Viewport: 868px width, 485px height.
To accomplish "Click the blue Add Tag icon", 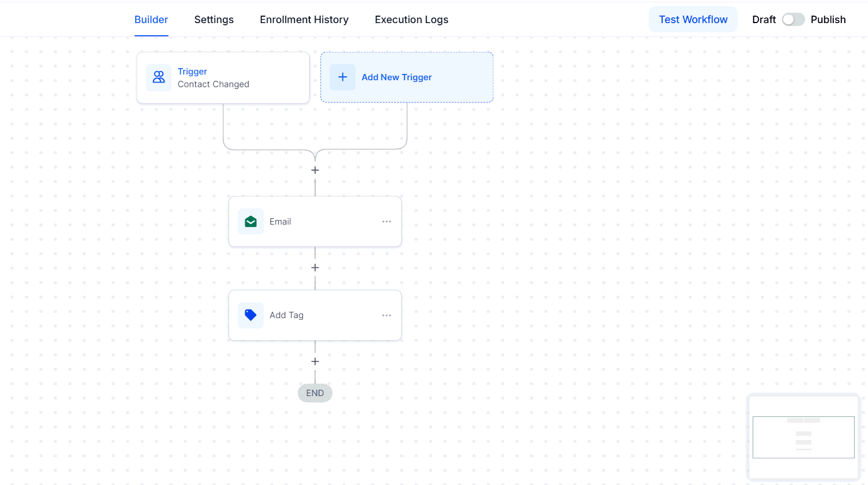I will 250,315.
